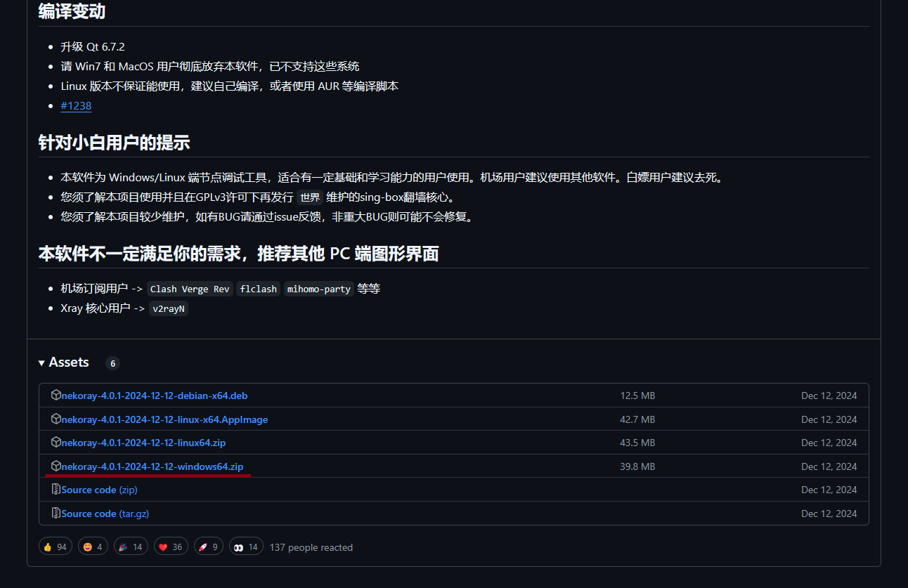React with the eyes emoji
The width and height of the screenshot is (908, 588).
(x=246, y=547)
